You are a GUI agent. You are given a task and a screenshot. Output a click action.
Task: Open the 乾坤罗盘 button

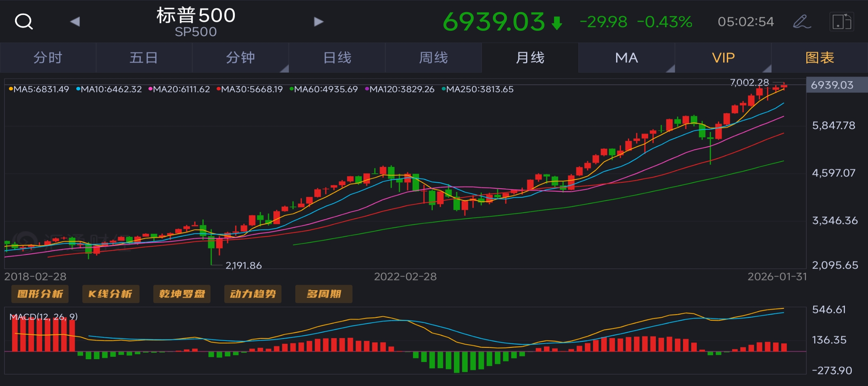coord(182,294)
